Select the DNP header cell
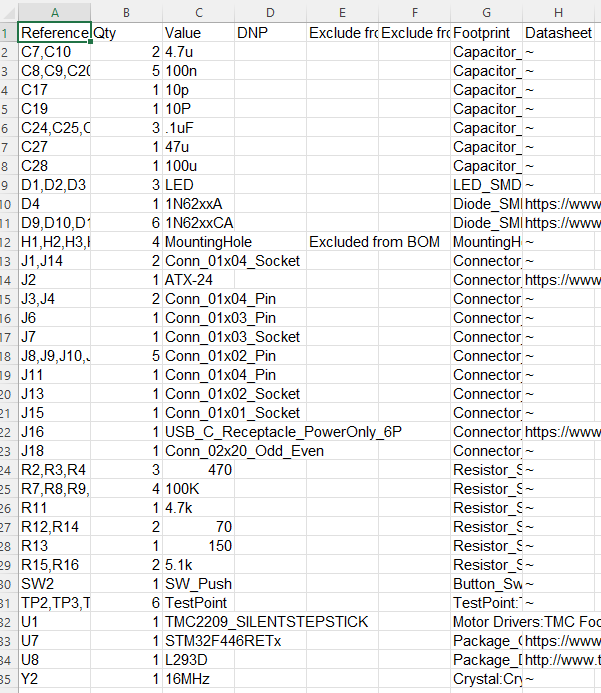The image size is (601, 693). [270, 33]
